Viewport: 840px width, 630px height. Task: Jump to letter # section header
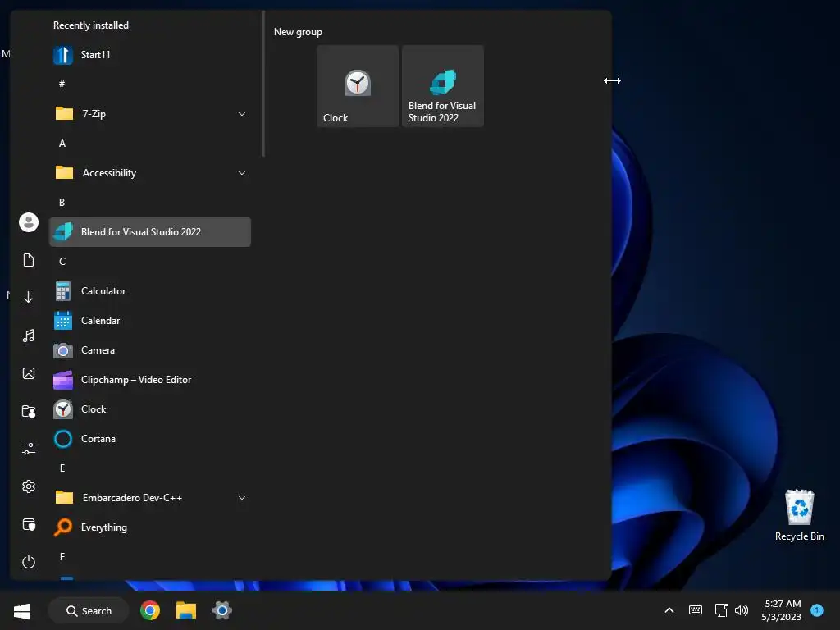click(x=62, y=84)
